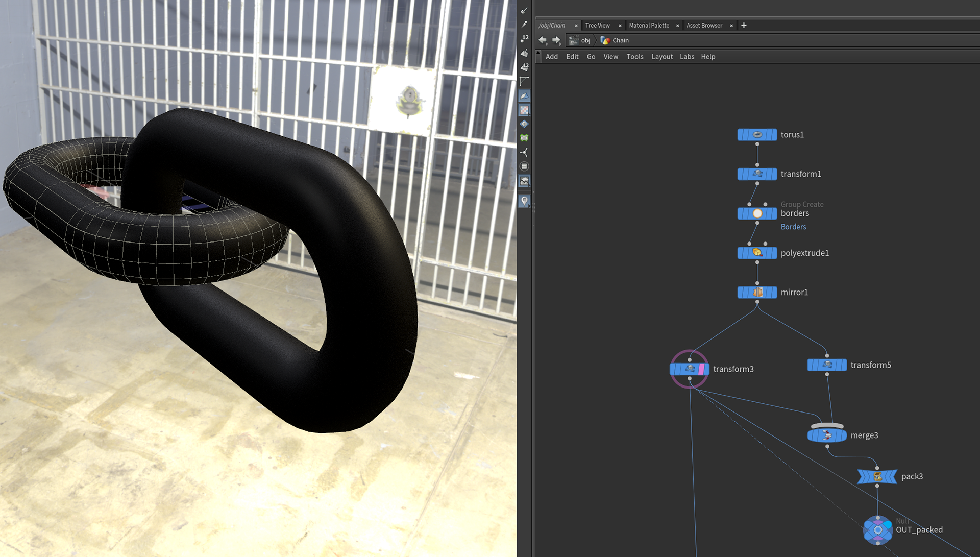Toggle the hulls display curve icon
The height and width of the screenshot is (557, 980).
point(524,81)
